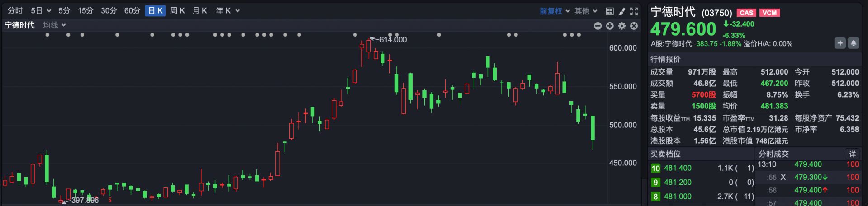Click the 450.000 price axis label

click(623, 163)
